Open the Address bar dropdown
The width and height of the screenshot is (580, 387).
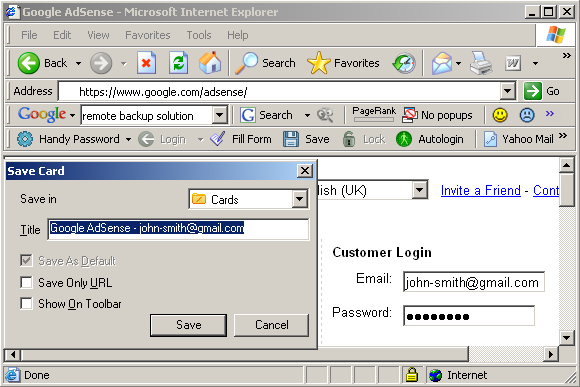pyautogui.click(x=508, y=91)
